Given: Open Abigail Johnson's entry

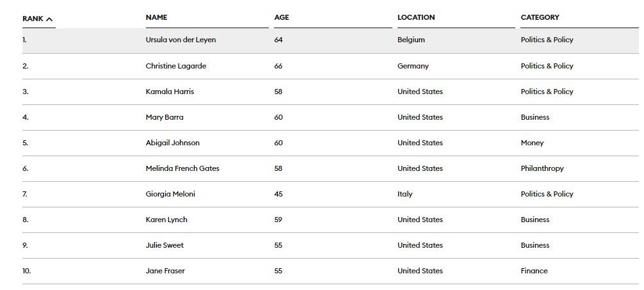Looking at the screenshot, I should click(173, 143).
